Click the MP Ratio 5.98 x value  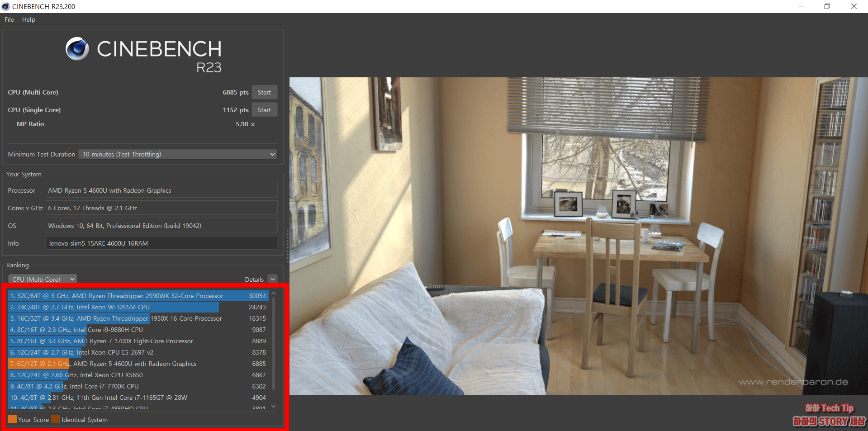tap(245, 124)
